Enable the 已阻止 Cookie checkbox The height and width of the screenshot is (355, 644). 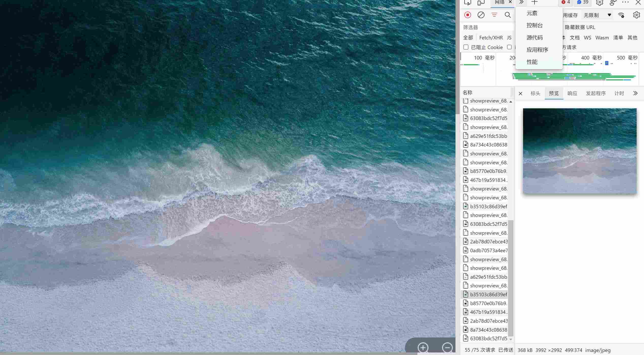pyautogui.click(x=466, y=47)
